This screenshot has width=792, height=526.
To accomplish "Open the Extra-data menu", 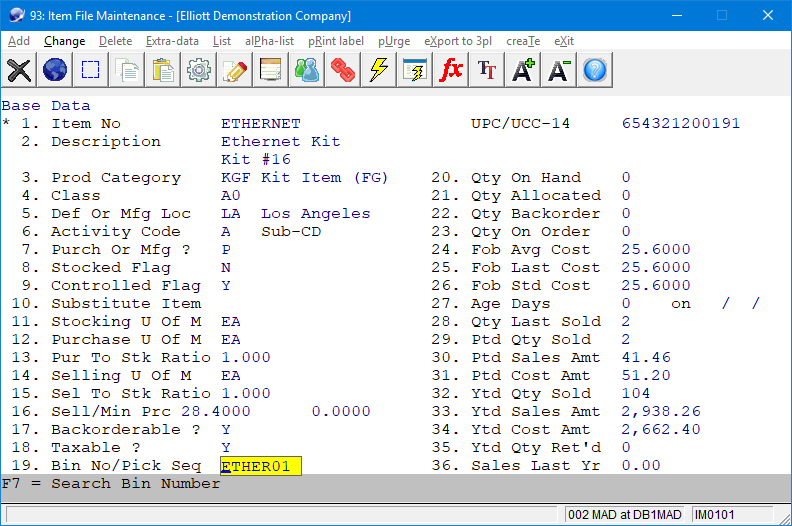I will coord(172,41).
